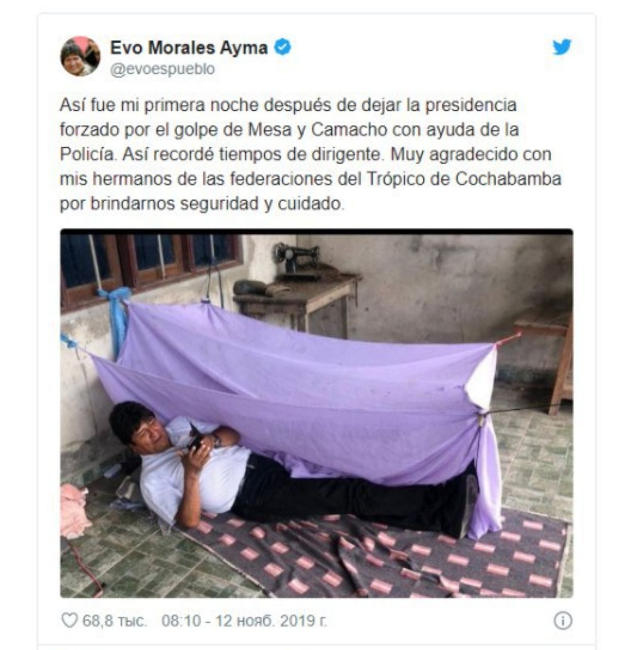Select the tweet text first line
This screenshot has height=650, width=644.
coord(288,105)
